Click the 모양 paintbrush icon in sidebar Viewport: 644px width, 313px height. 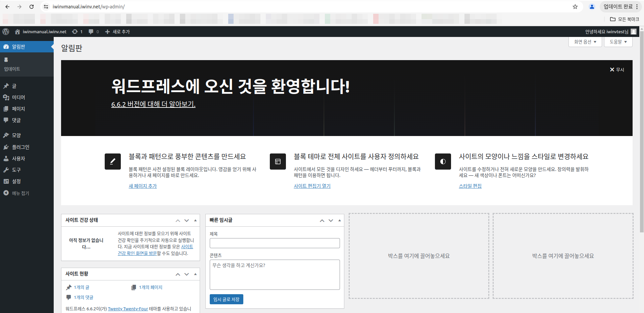pyautogui.click(x=6, y=135)
